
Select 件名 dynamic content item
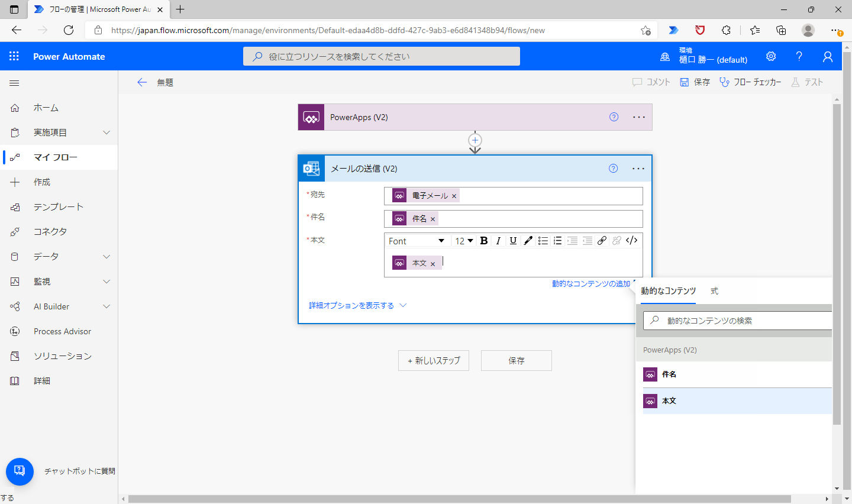tap(737, 374)
